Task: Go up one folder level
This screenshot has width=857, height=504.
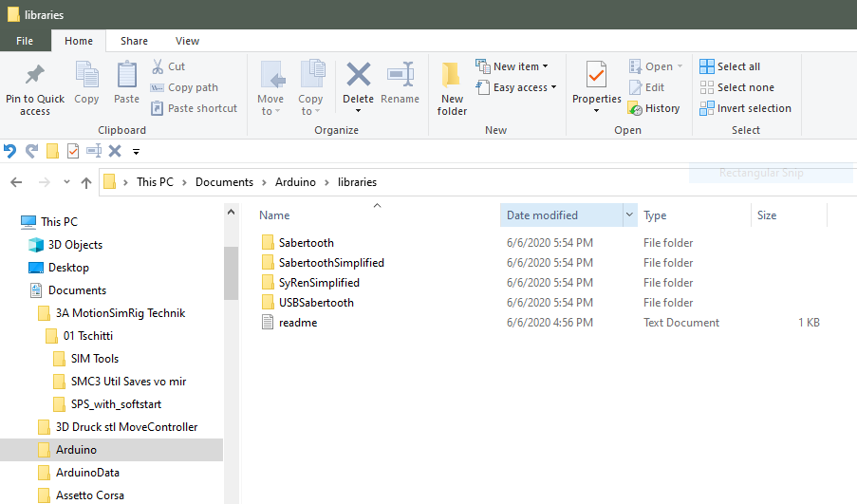Action: (x=85, y=182)
